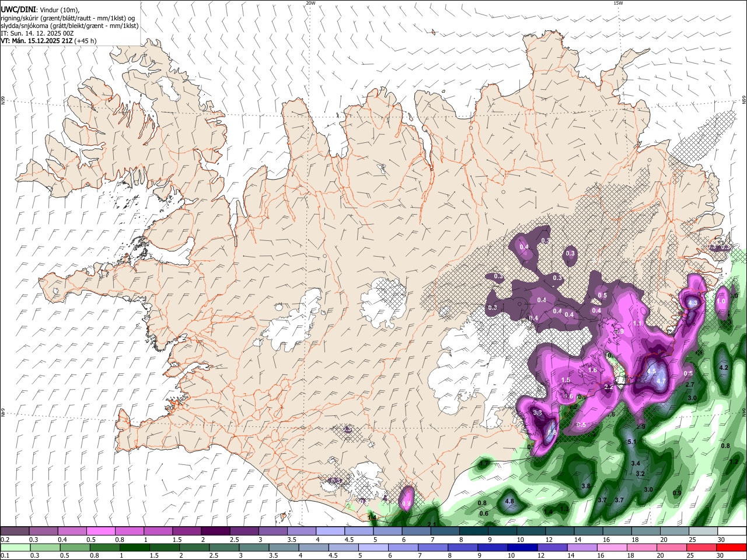The width and height of the screenshot is (747, 560).
Task: Click the '0.1' label in lower legend scale
Action: pyautogui.click(x=5, y=556)
